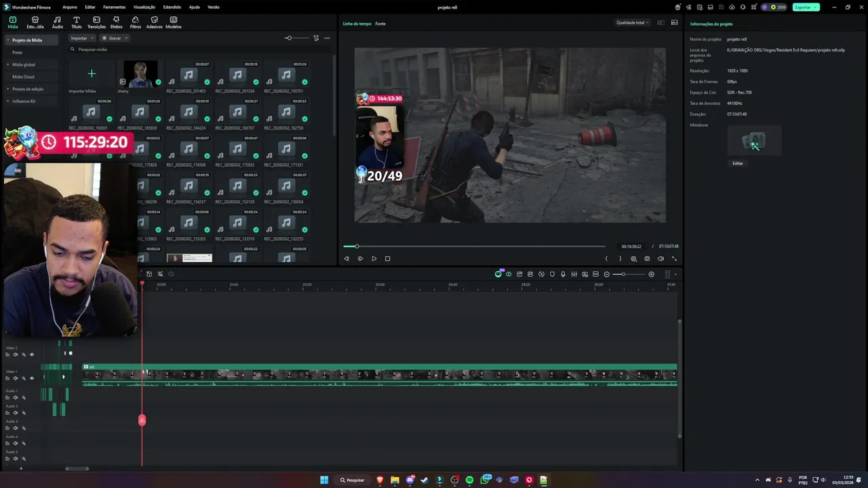
Task: Click the mark-in curly brace icon
Action: click(606, 258)
